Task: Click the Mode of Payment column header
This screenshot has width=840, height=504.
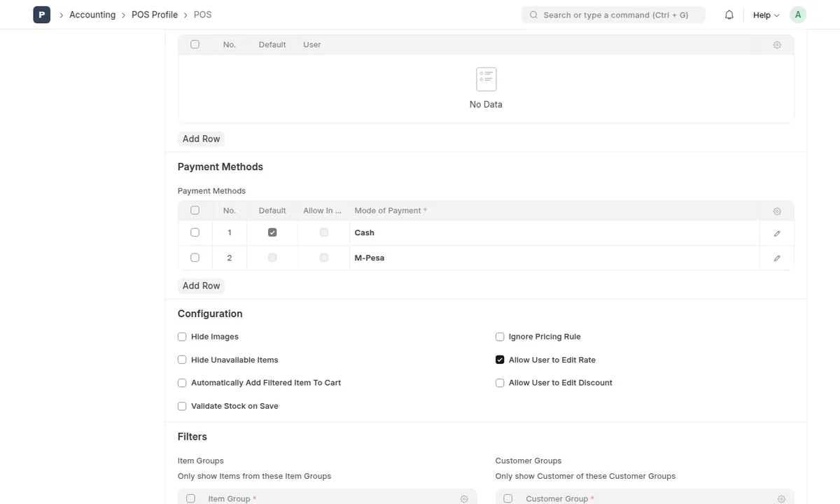Action: [391, 211]
